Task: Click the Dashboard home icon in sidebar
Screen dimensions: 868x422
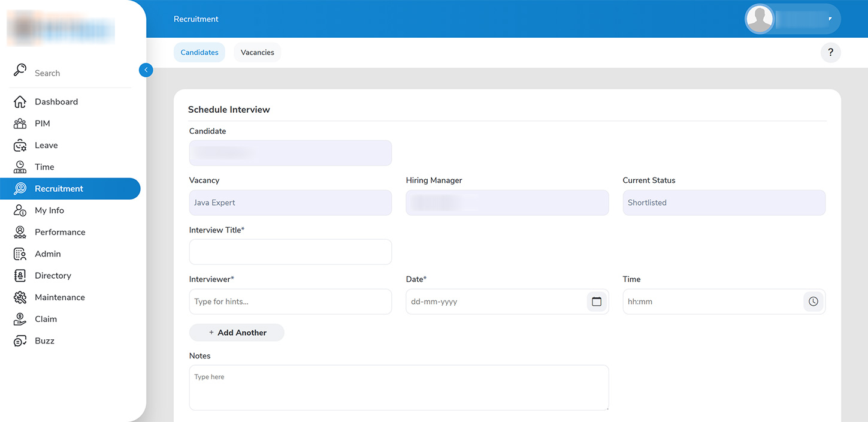Action: (20, 102)
